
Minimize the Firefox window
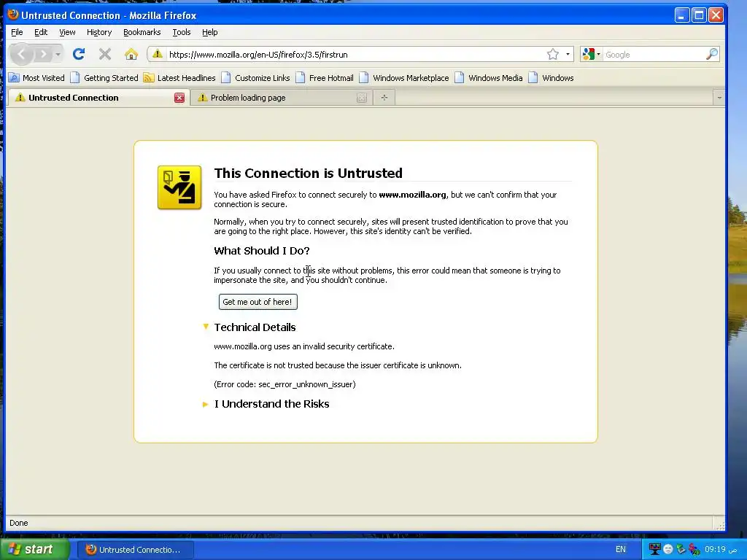click(x=682, y=15)
